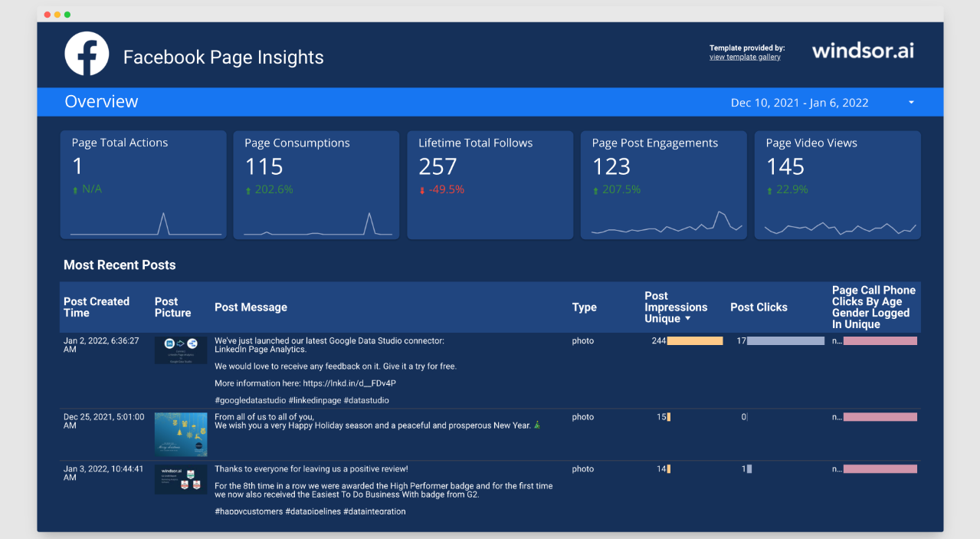Click the green up arrow under Page Video Views
980x539 pixels.
click(769, 190)
